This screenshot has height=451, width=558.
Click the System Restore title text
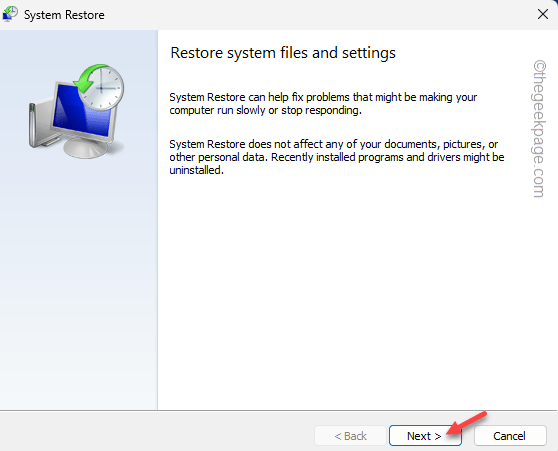click(64, 15)
